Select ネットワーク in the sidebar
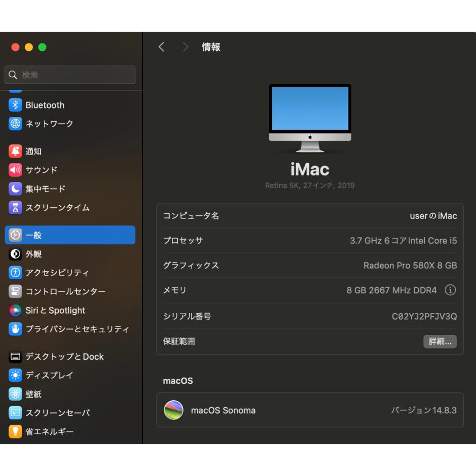Image resolution: width=476 pixels, height=476 pixels. point(70,124)
